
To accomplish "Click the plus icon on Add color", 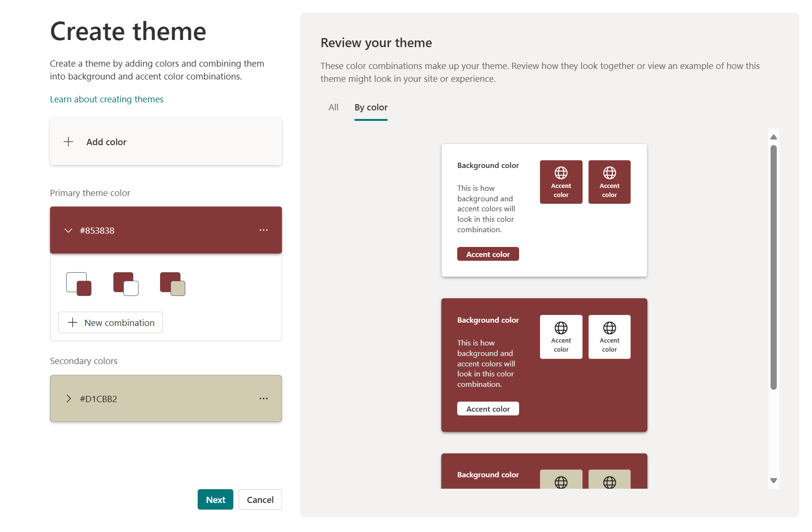I will tap(69, 141).
